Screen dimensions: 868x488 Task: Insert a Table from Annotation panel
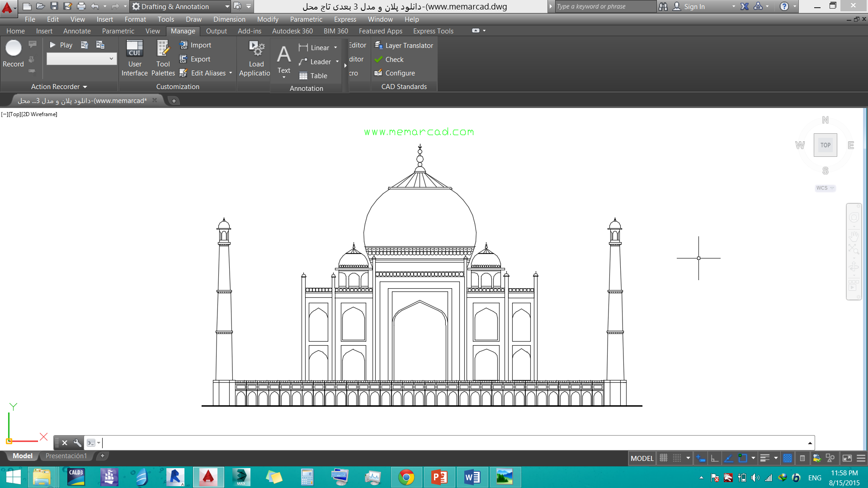point(313,76)
